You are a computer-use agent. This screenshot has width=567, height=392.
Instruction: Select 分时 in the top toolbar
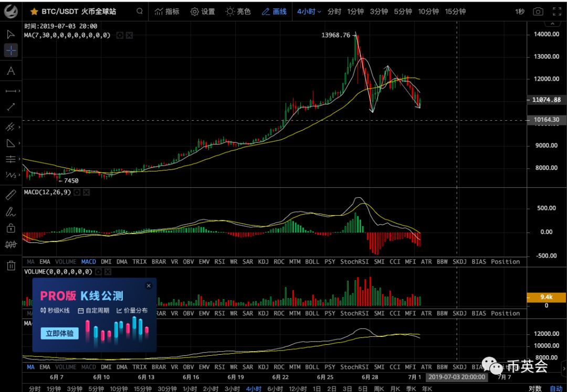pyautogui.click(x=334, y=12)
